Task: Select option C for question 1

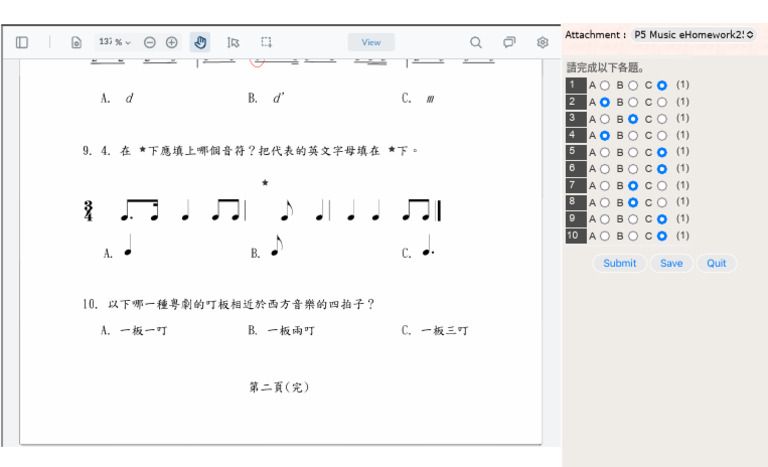Action: pyautogui.click(x=662, y=85)
